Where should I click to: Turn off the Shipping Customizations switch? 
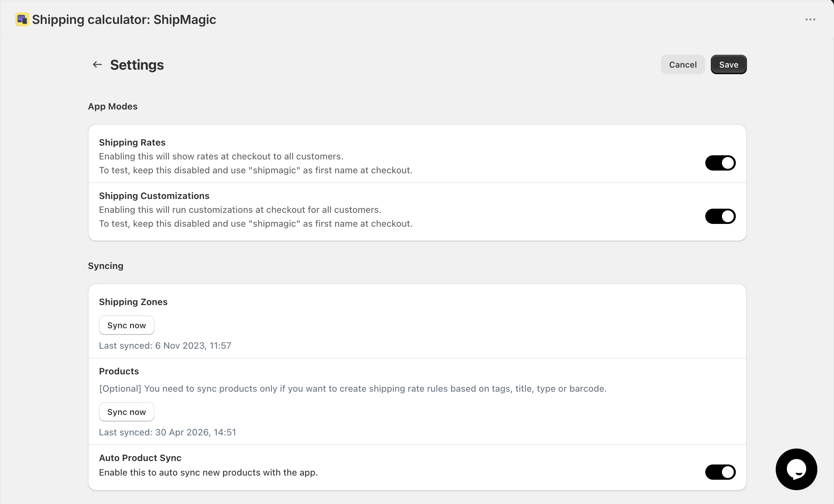[x=721, y=216]
